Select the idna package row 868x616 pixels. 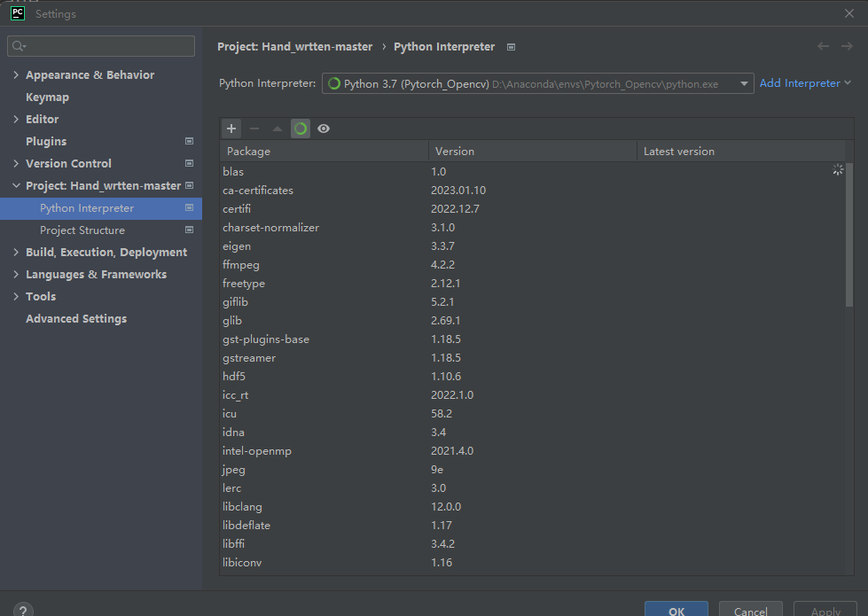click(532, 433)
